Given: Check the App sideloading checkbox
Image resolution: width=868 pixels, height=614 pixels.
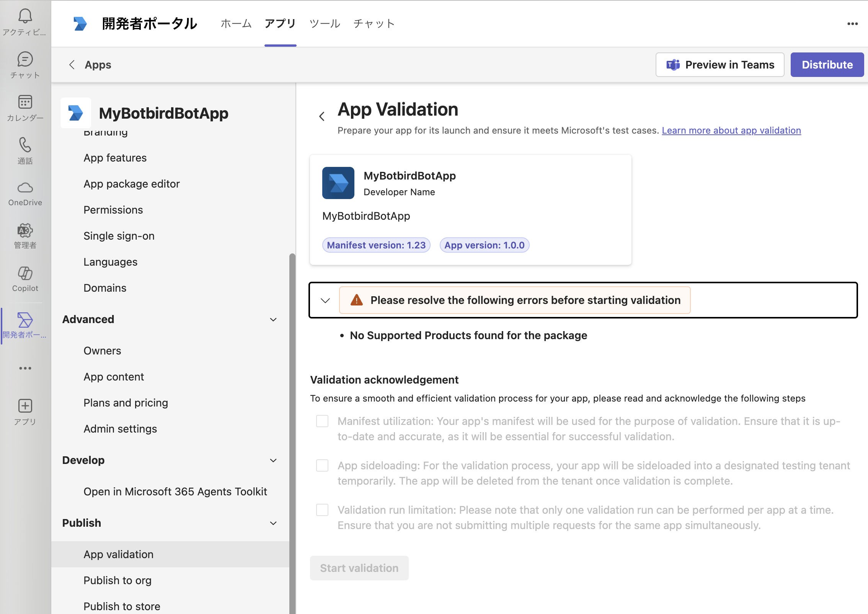Looking at the screenshot, I should click(322, 465).
